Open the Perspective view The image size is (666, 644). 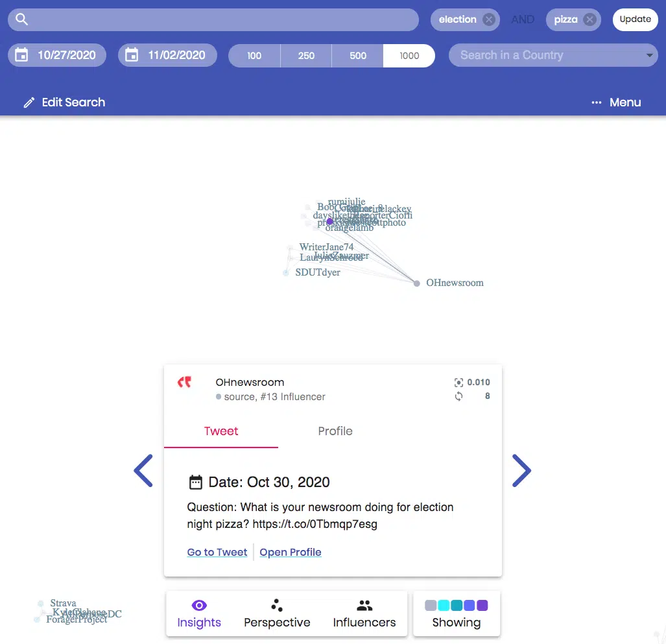tap(277, 614)
